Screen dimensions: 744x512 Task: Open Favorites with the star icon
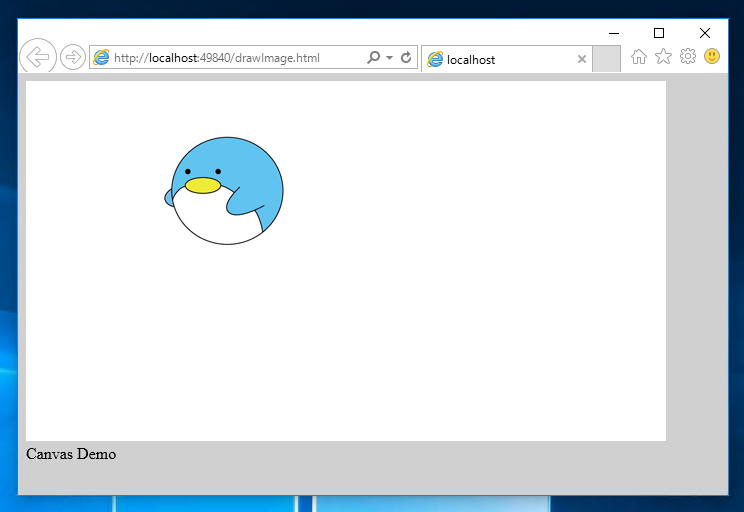pyautogui.click(x=663, y=56)
